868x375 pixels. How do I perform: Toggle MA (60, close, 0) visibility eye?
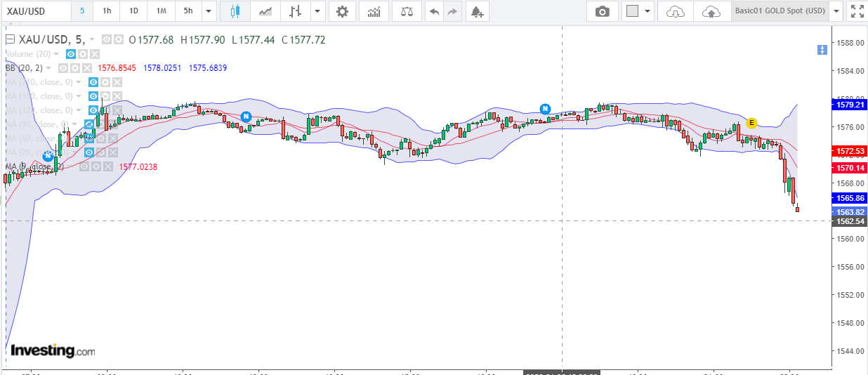click(88, 138)
